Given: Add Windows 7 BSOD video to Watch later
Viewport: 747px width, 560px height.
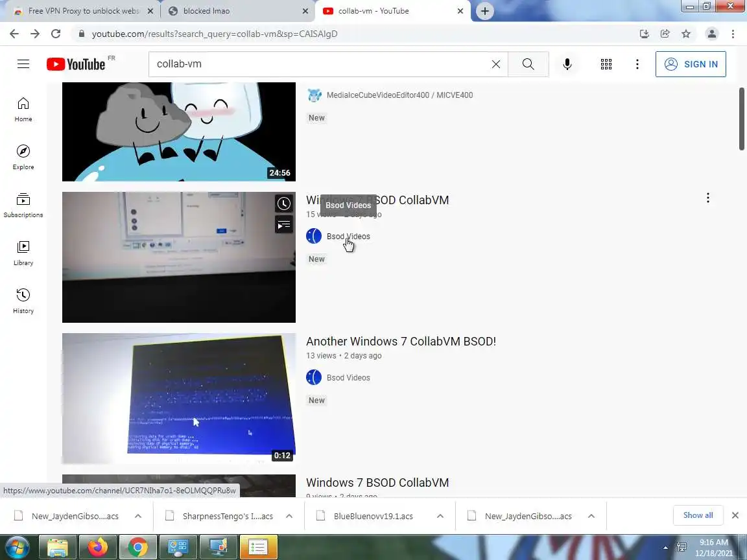Looking at the screenshot, I should pyautogui.click(x=284, y=204).
